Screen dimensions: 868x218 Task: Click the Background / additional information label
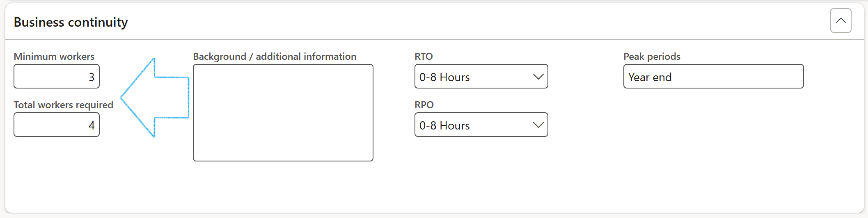tap(275, 57)
